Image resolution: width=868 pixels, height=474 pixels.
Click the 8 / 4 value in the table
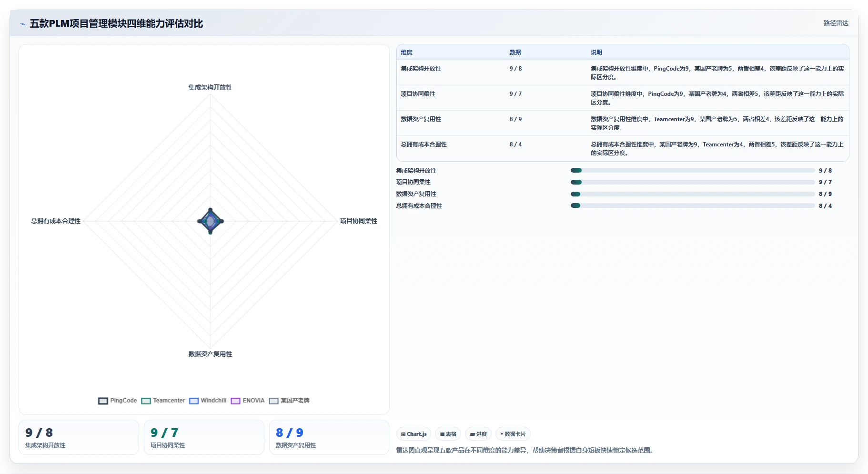click(515, 144)
